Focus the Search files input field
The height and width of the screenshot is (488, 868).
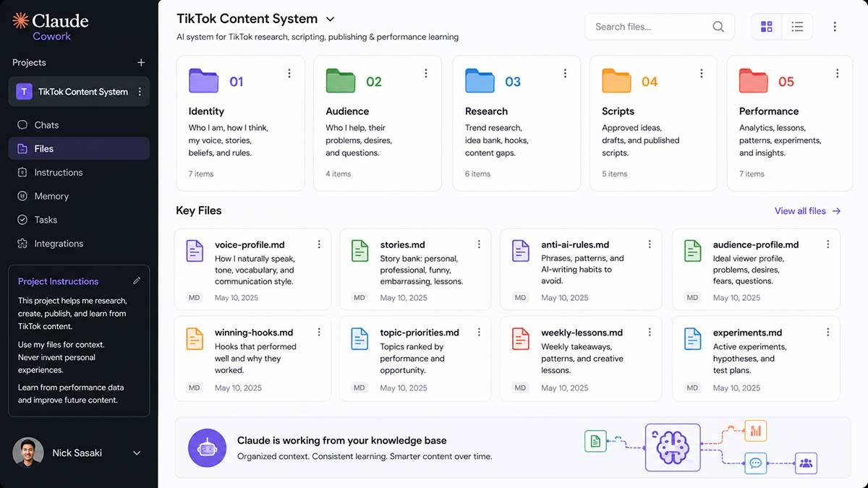pyautogui.click(x=660, y=27)
